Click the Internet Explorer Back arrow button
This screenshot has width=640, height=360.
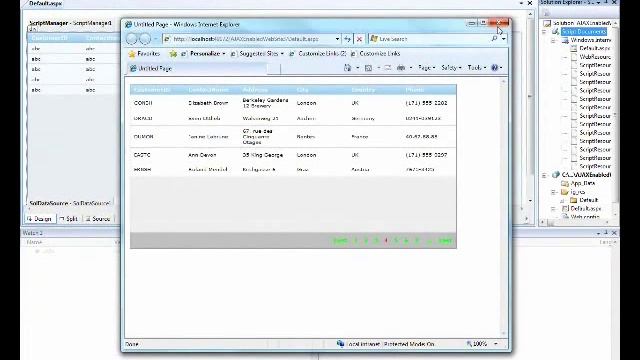click(131, 39)
